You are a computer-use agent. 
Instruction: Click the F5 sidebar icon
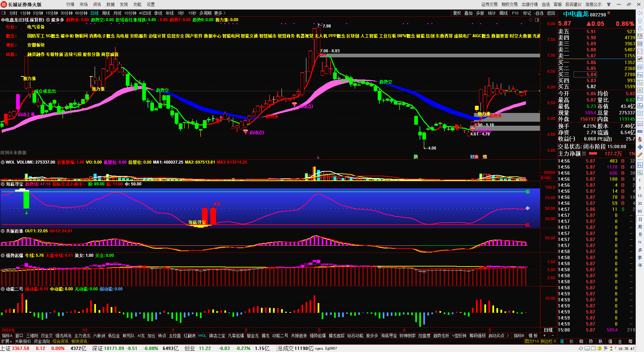[640, 165]
